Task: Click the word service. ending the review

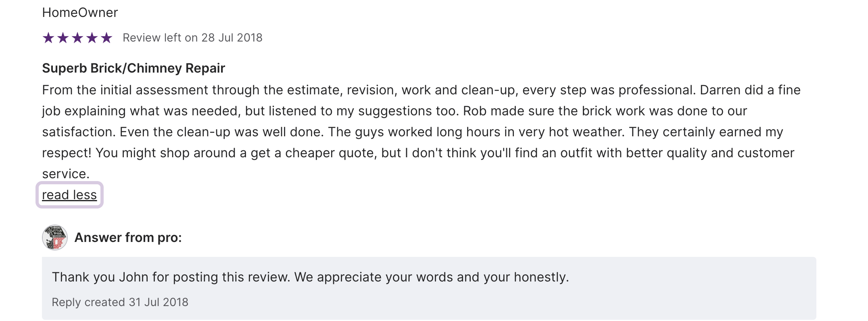Action: pyautogui.click(x=66, y=174)
